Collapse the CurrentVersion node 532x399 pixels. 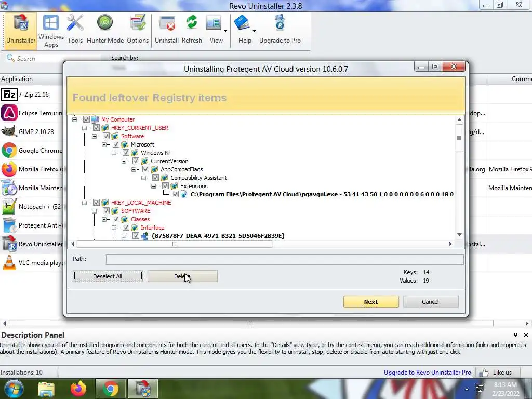click(x=124, y=161)
